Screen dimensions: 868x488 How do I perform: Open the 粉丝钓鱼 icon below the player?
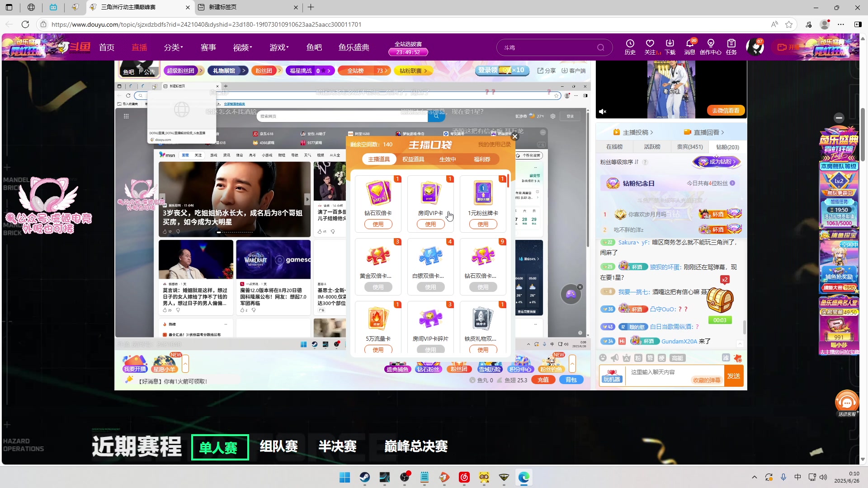point(551,364)
